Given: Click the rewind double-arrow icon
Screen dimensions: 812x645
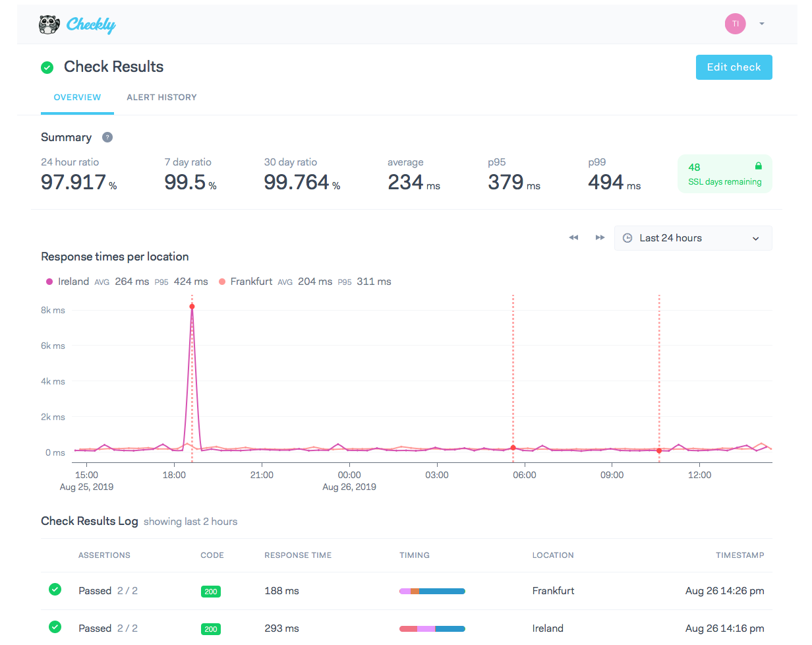Looking at the screenshot, I should [x=573, y=237].
